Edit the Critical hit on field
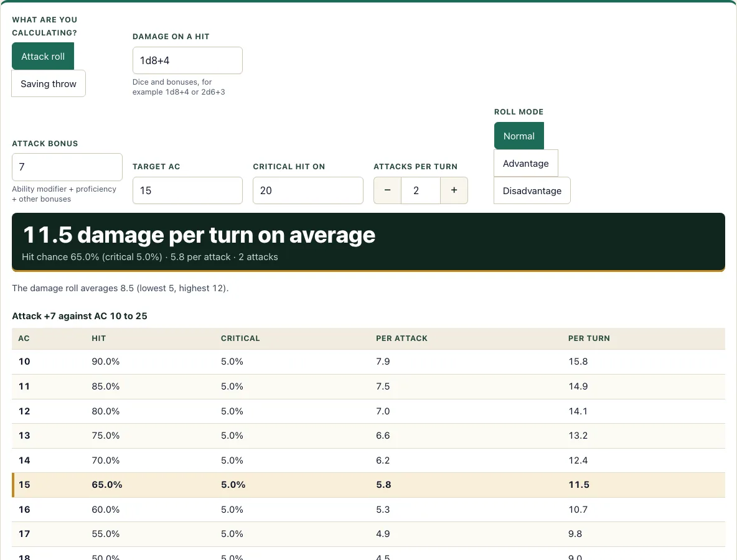The image size is (737, 560). (x=308, y=190)
